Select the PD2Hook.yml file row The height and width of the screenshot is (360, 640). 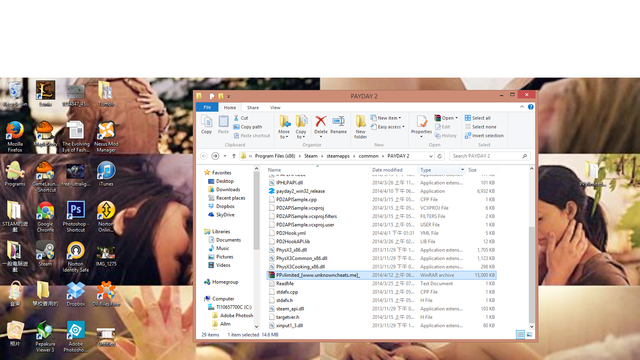click(381, 233)
